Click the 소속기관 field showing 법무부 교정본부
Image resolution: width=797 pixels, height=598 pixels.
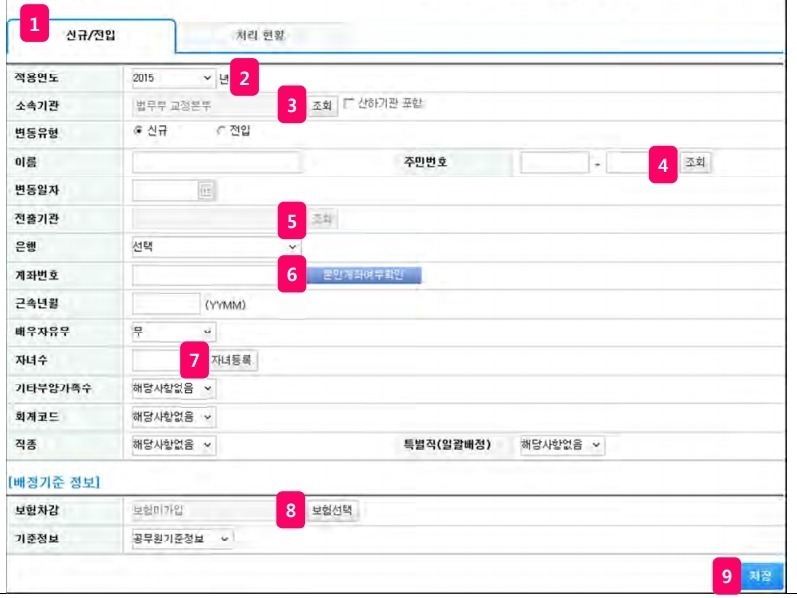[205, 106]
